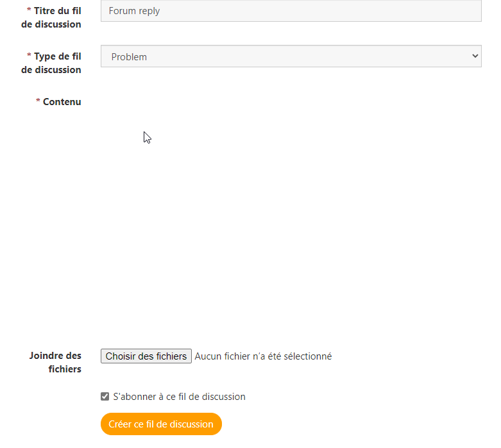This screenshot has height=448, width=501.
Task: Click the "Choisir des fichiers" button
Action: pyautogui.click(x=146, y=356)
